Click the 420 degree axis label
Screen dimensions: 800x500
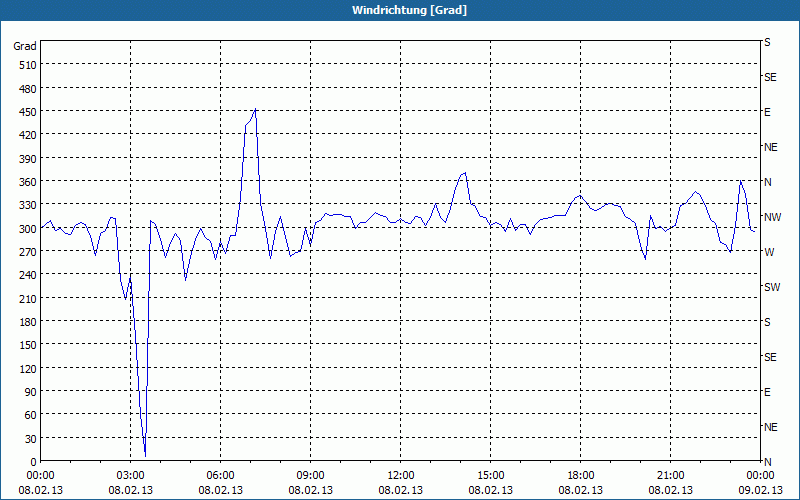[28, 135]
